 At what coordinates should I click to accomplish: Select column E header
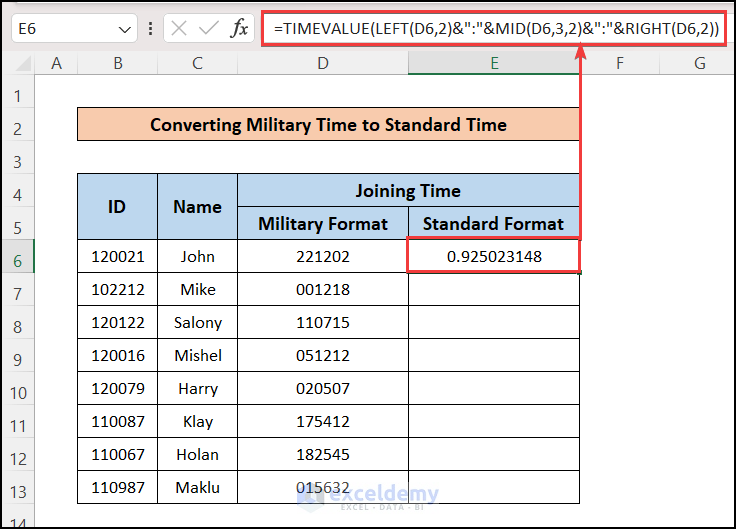click(494, 63)
